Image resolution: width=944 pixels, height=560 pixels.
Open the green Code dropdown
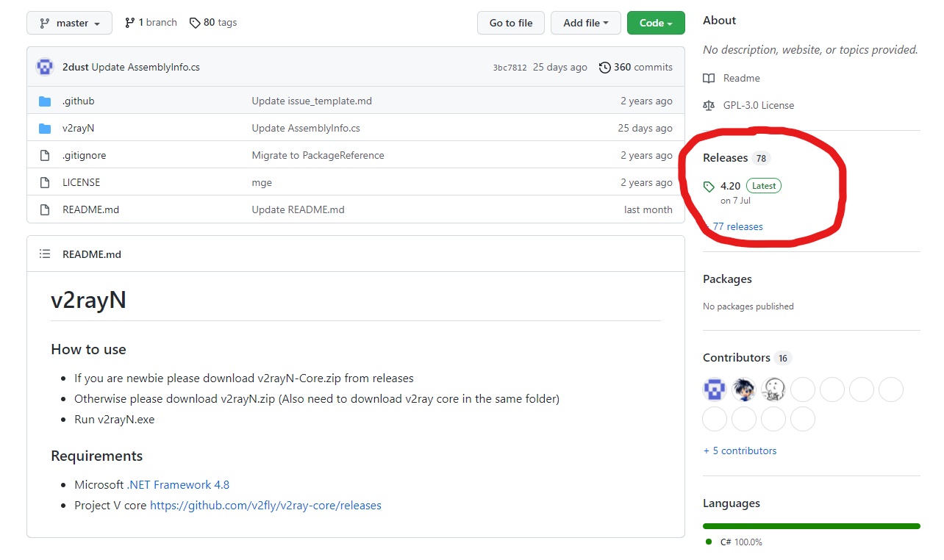[x=656, y=23]
